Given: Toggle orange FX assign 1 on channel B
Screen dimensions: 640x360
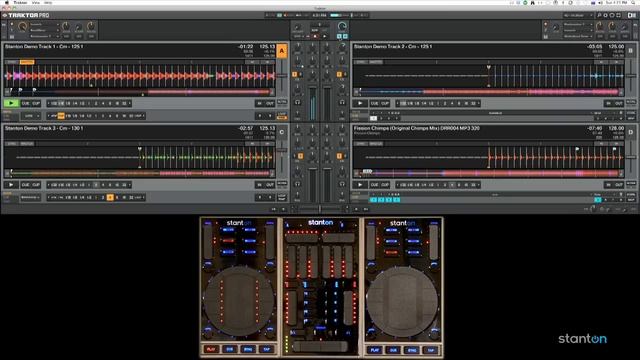Looking at the screenshot, I should [x=339, y=74].
